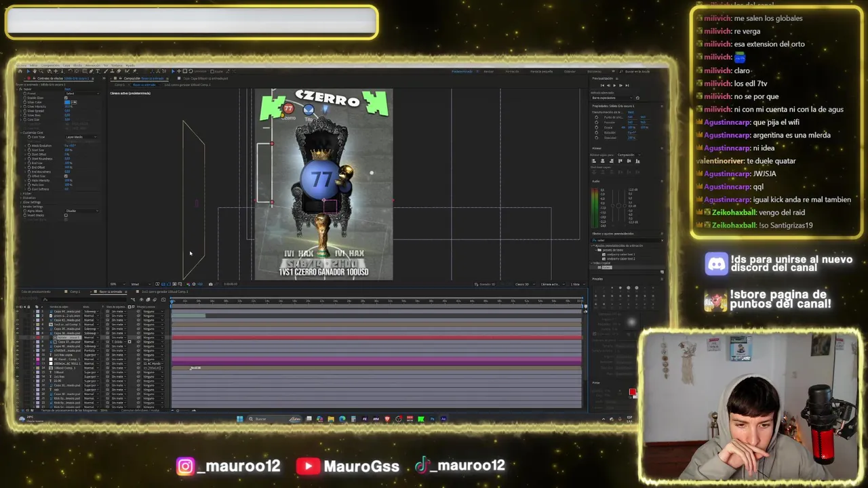Open Alpha Mode dropdown showing Disable
The width and height of the screenshot is (868, 488).
coord(82,211)
